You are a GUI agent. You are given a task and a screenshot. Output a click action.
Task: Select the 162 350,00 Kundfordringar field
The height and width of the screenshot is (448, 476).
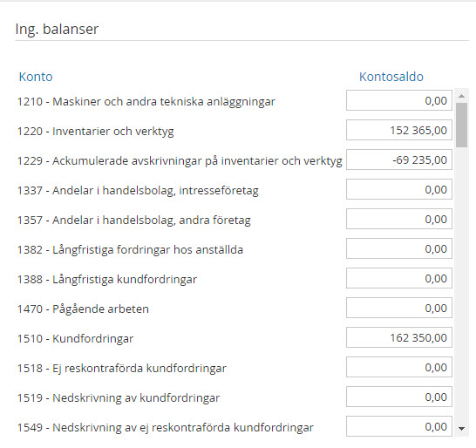click(399, 337)
